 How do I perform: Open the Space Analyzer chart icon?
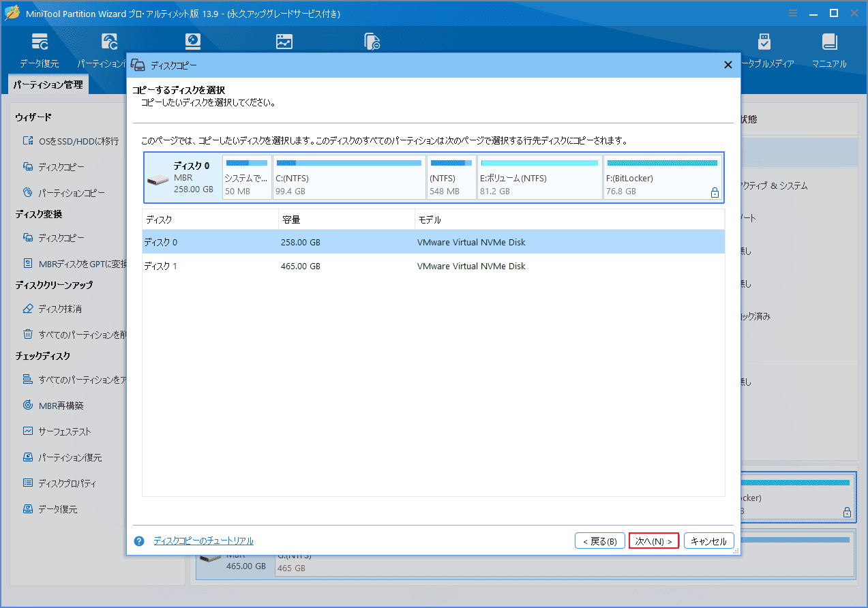(x=284, y=42)
